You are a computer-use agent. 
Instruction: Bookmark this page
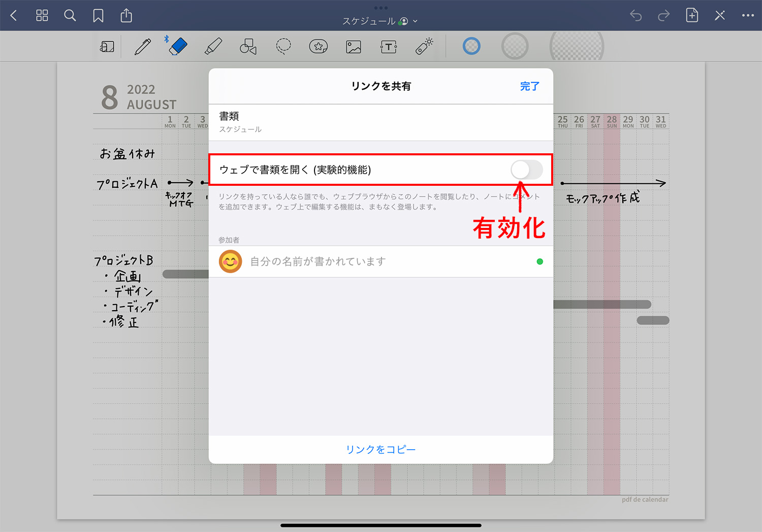tap(98, 16)
